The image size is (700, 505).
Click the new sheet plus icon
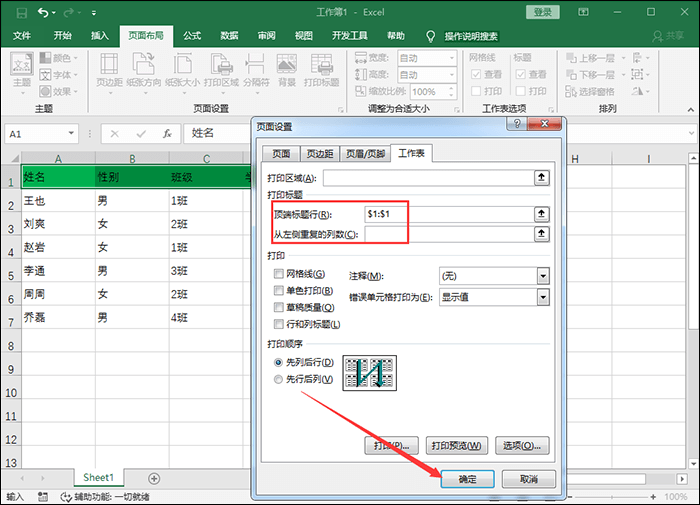[x=154, y=479]
